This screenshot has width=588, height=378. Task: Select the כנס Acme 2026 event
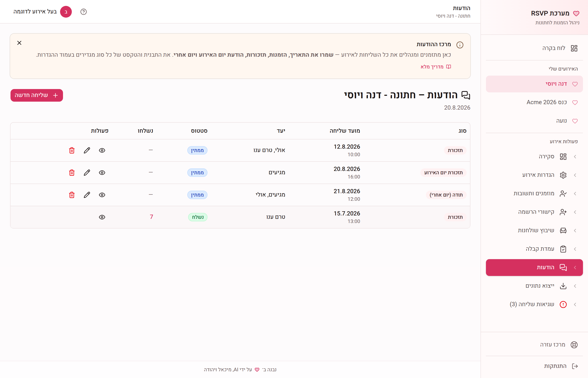click(534, 102)
